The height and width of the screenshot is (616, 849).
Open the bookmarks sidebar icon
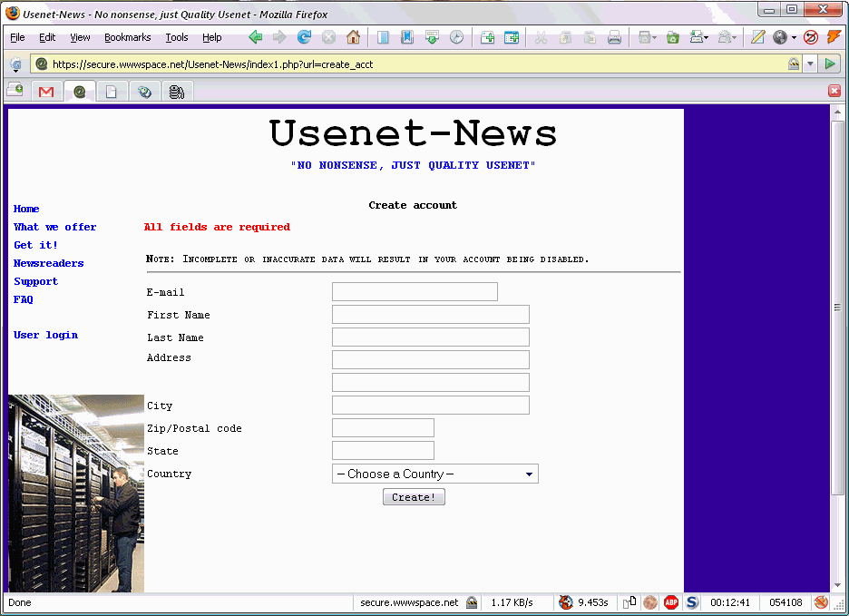[407, 37]
